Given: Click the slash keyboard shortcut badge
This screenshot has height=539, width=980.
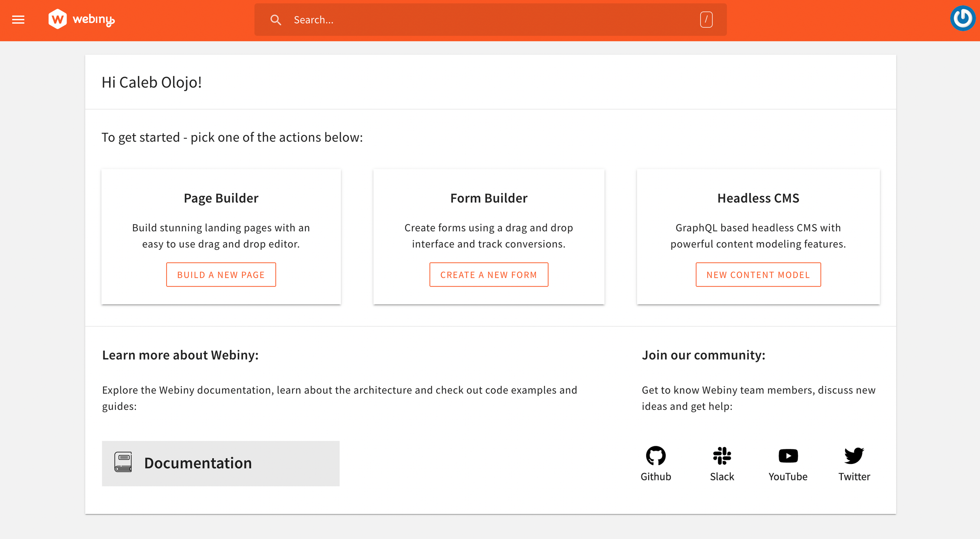Looking at the screenshot, I should click(x=706, y=19).
